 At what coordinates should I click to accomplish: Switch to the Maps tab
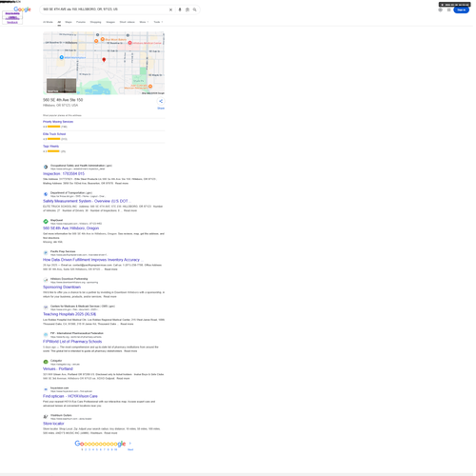point(69,22)
